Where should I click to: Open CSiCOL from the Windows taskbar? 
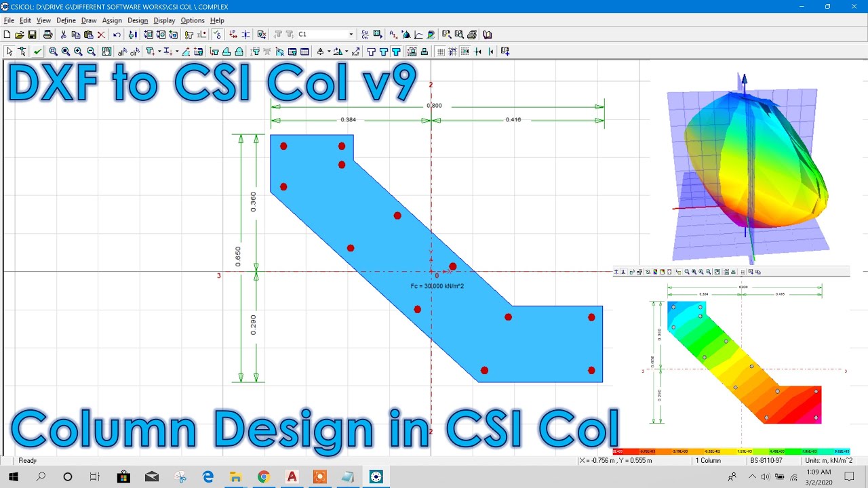pos(375,478)
